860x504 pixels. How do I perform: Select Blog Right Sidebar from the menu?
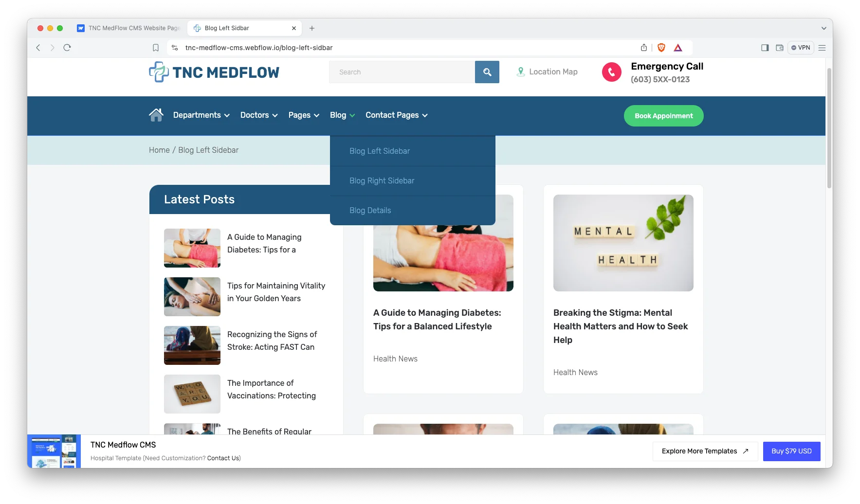pyautogui.click(x=382, y=180)
